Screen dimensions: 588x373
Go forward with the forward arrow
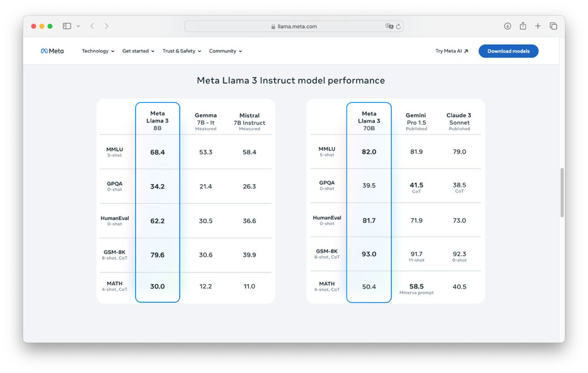106,26
